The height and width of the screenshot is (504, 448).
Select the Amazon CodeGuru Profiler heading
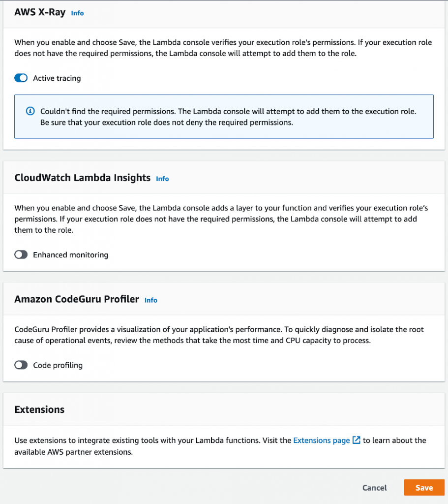tap(76, 299)
